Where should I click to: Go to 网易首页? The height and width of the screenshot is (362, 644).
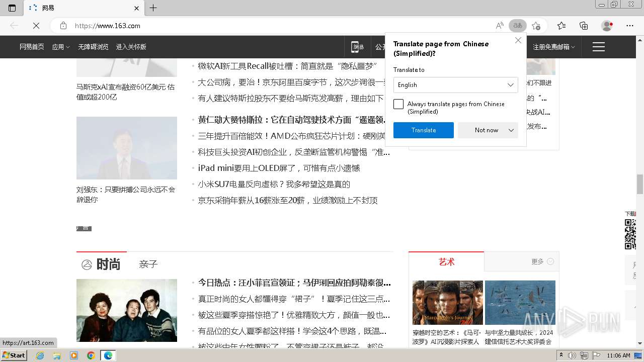(x=32, y=47)
